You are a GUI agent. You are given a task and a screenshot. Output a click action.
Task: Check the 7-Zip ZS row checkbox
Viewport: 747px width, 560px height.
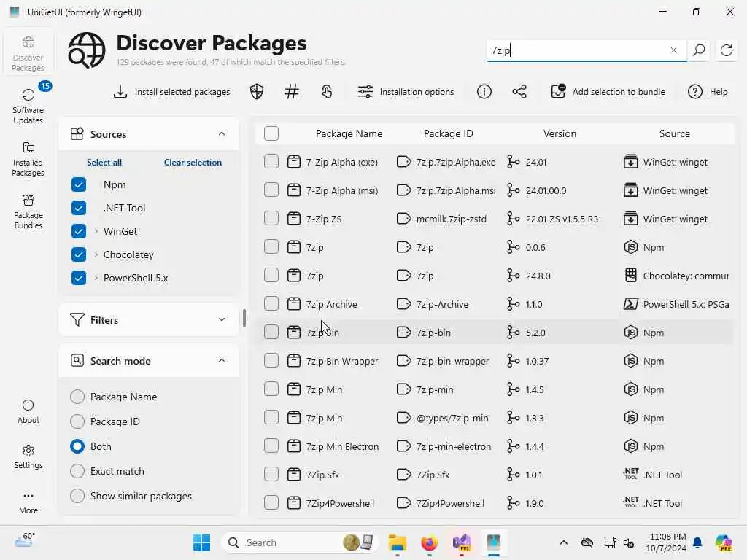tap(271, 219)
